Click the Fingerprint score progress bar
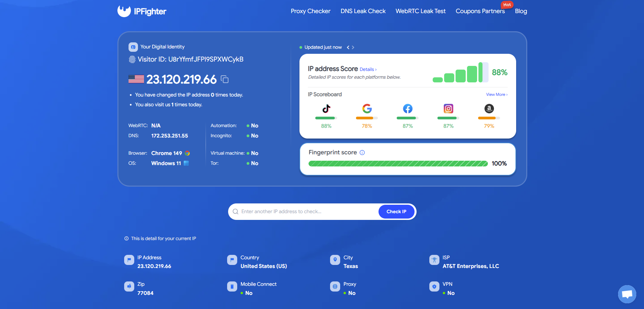Screen dimensions: 644x309 pyautogui.click(x=398, y=164)
